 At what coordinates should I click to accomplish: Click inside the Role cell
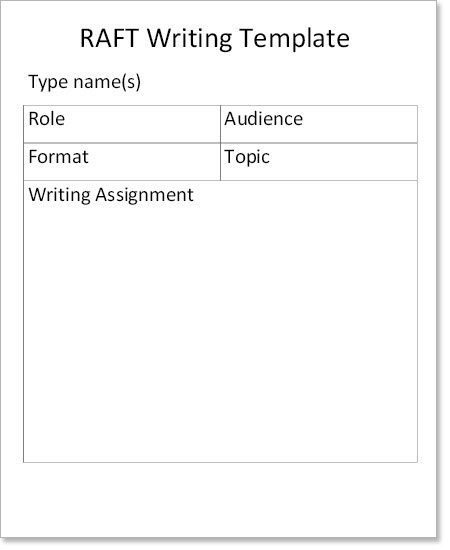tap(122, 124)
